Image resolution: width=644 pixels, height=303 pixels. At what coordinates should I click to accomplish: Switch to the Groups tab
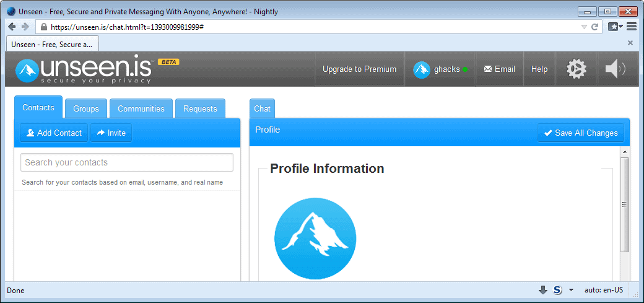pyautogui.click(x=86, y=108)
